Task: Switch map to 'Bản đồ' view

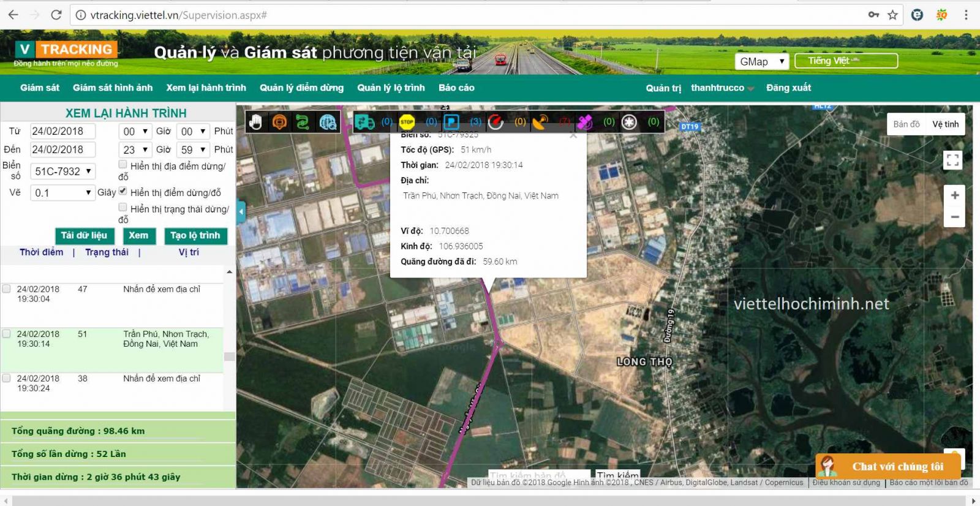Action: (x=906, y=124)
